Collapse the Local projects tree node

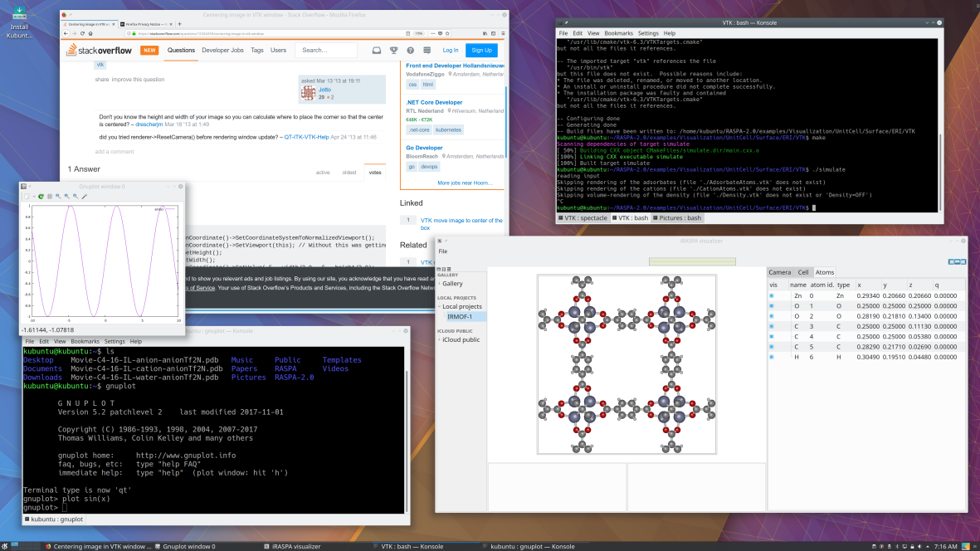coord(440,307)
